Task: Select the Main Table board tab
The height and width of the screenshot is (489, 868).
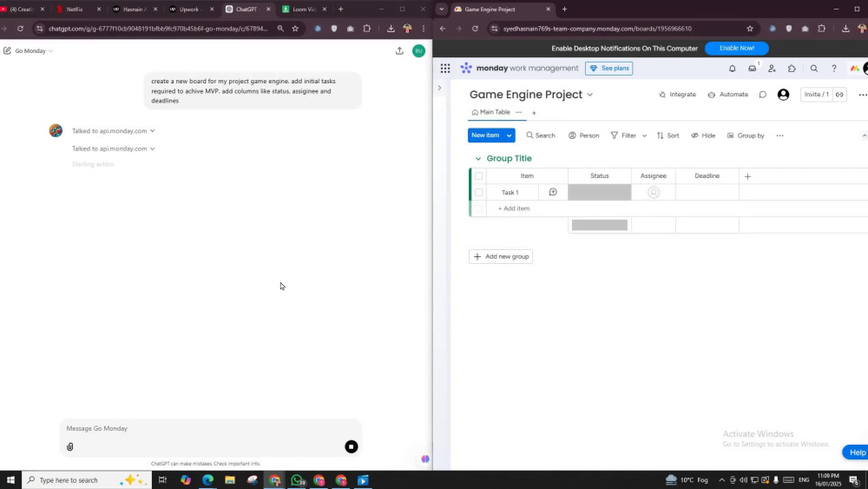Action: [x=490, y=112]
